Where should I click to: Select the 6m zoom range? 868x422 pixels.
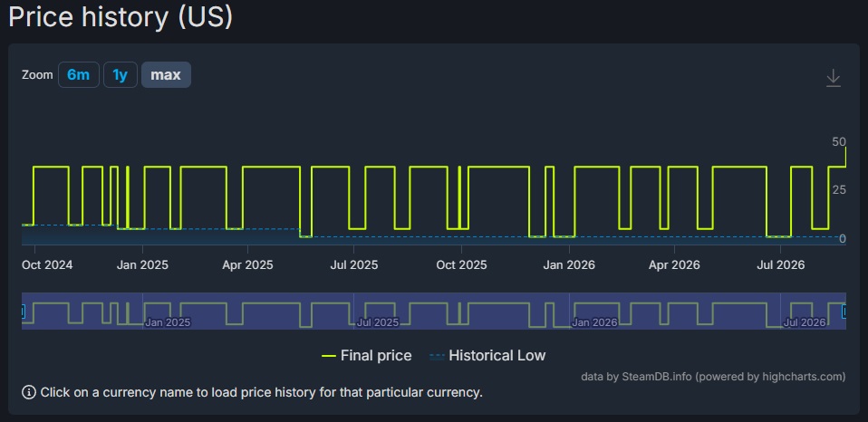[79, 74]
